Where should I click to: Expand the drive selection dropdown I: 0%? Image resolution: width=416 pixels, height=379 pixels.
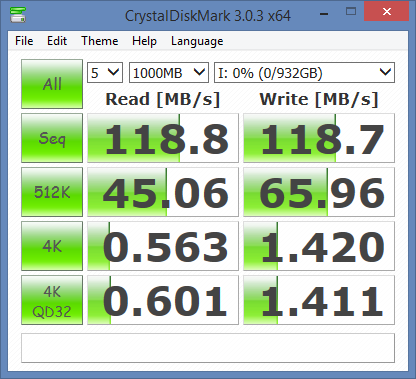[304, 72]
